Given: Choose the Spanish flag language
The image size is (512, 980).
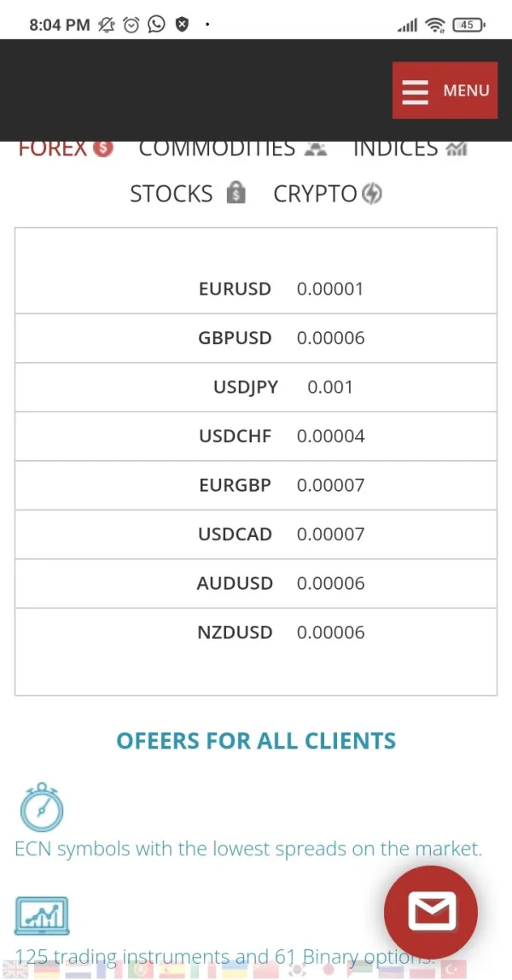Looking at the screenshot, I should pyautogui.click(x=172, y=971).
